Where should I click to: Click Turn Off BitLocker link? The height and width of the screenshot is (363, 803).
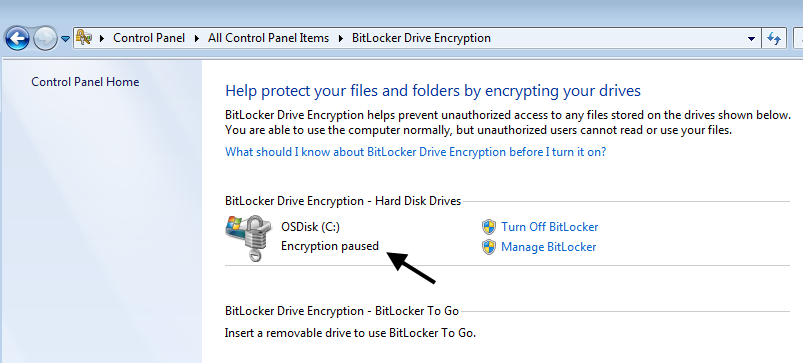click(550, 227)
